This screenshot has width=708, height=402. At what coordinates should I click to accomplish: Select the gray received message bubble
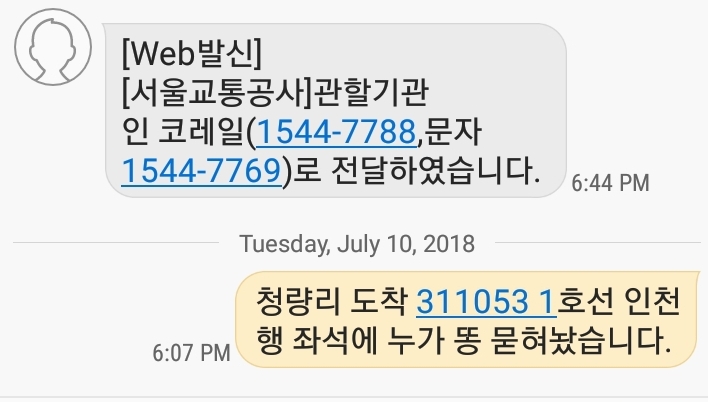point(335,111)
